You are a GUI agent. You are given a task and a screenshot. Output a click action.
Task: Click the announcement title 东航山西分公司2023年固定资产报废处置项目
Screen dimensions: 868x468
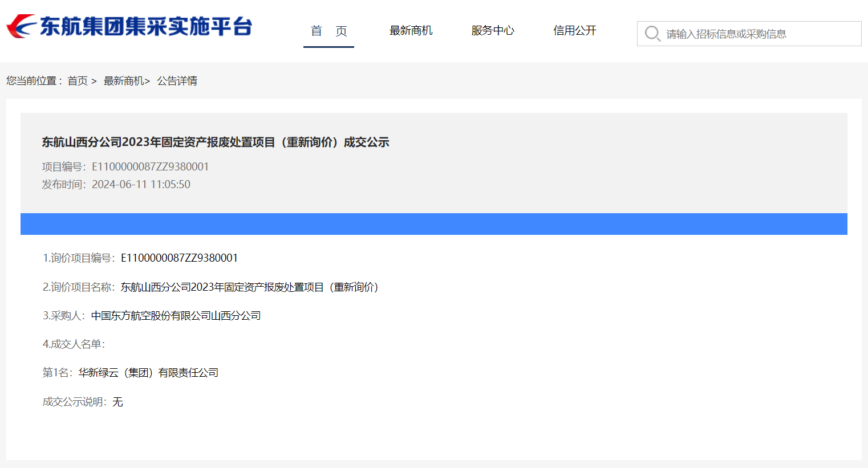point(216,142)
